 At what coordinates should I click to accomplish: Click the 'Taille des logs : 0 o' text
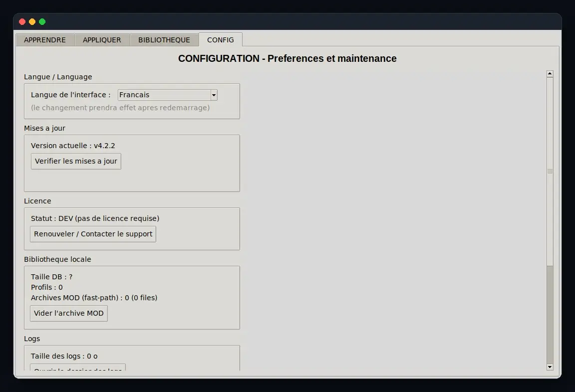[x=64, y=356]
